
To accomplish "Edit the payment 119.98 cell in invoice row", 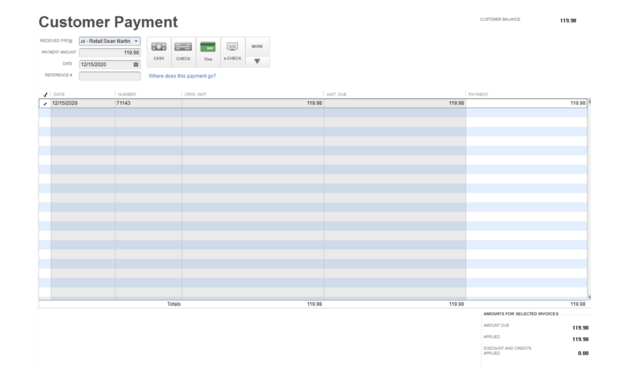I will pos(526,103).
